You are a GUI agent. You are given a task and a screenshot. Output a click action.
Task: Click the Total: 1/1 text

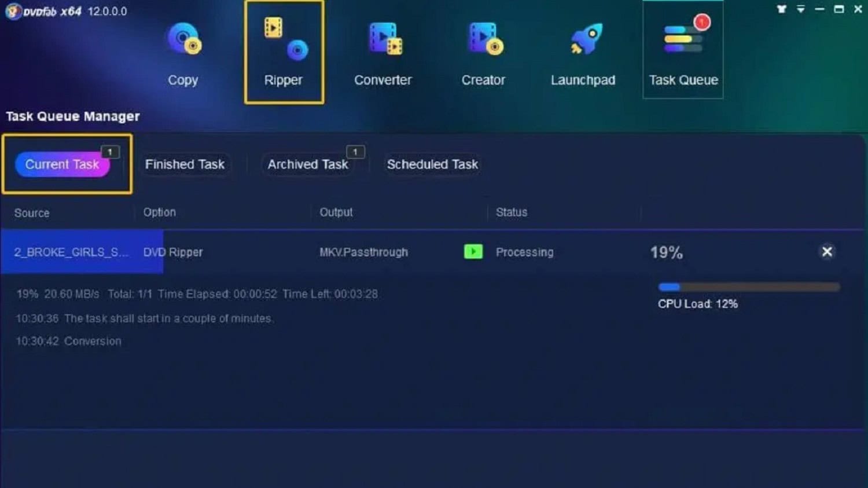(x=130, y=294)
